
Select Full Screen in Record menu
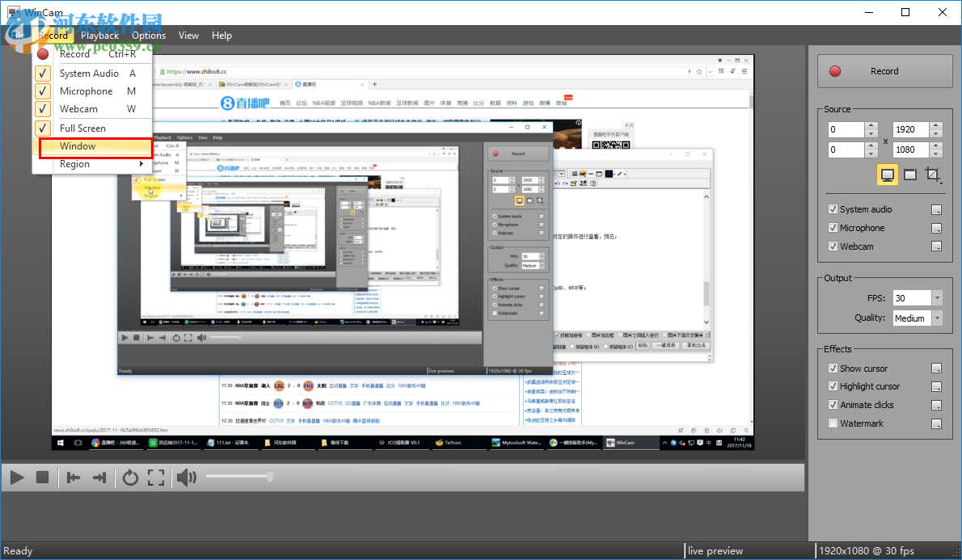coord(93,128)
